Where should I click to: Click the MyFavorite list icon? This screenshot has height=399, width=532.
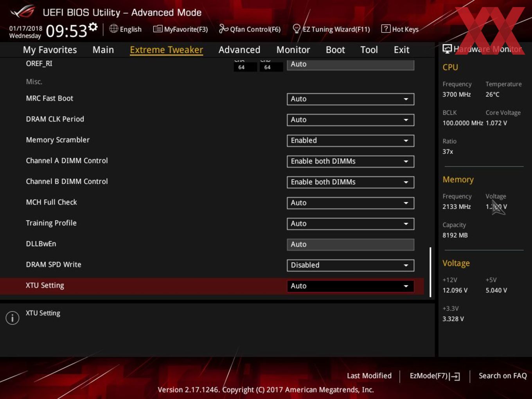pos(158,29)
